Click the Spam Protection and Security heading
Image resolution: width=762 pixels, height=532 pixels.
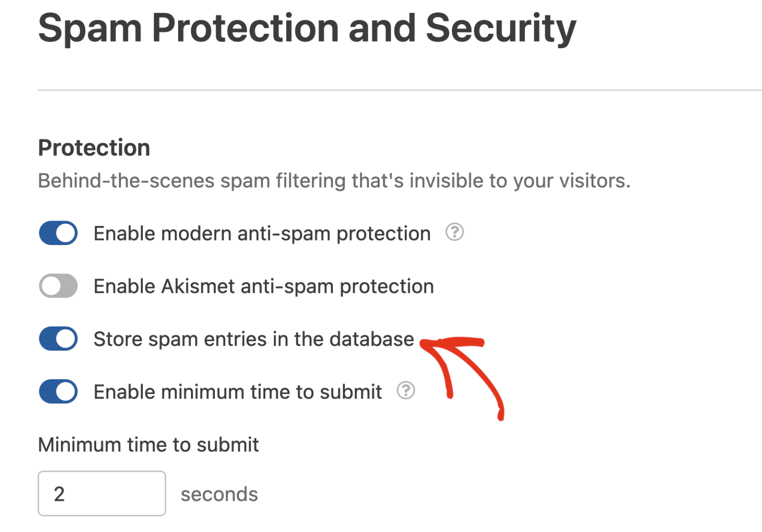tap(307, 28)
